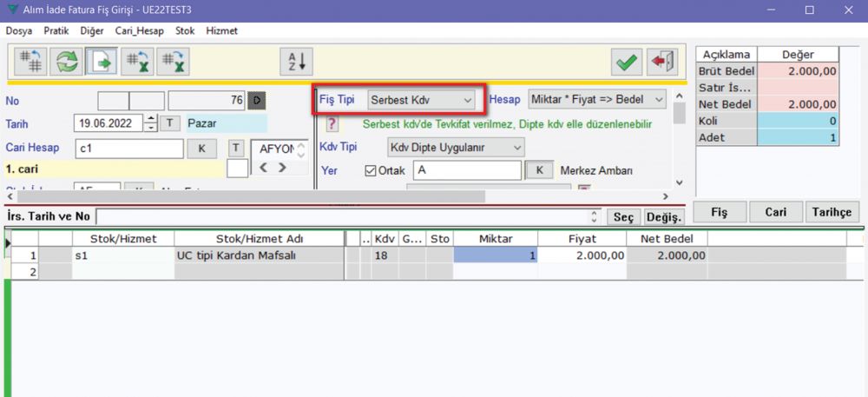Click the Değiş. button
Viewport: 868px width, 397px height.
664,216
